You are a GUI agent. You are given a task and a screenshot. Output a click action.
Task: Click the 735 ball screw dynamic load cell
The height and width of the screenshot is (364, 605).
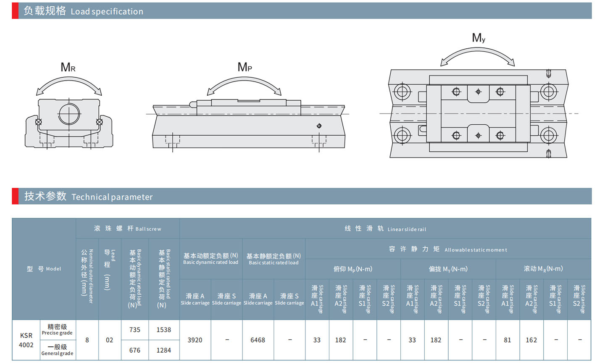135,330
